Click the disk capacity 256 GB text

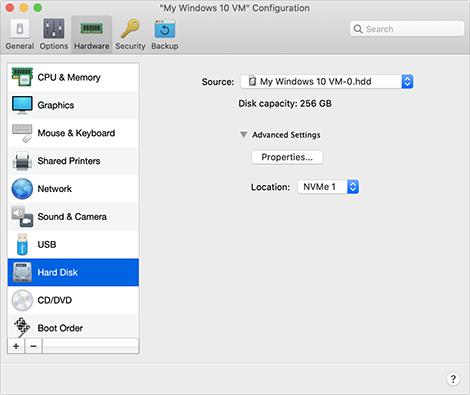285,104
